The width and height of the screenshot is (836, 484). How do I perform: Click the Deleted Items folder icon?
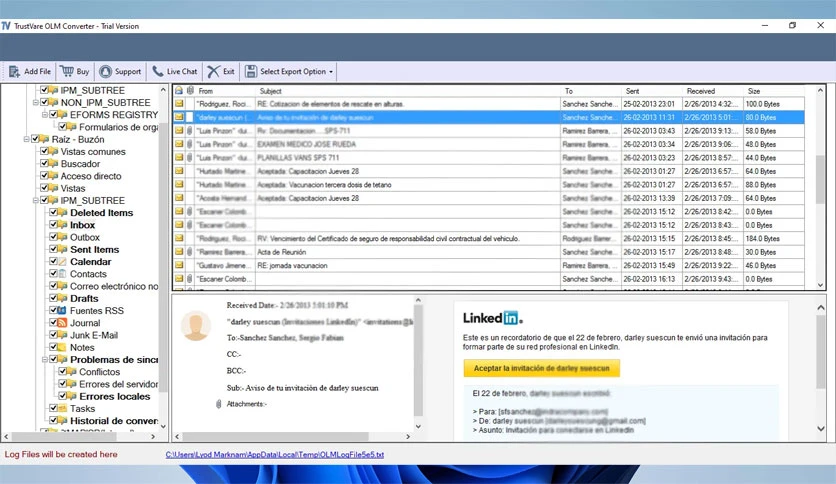click(62, 212)
